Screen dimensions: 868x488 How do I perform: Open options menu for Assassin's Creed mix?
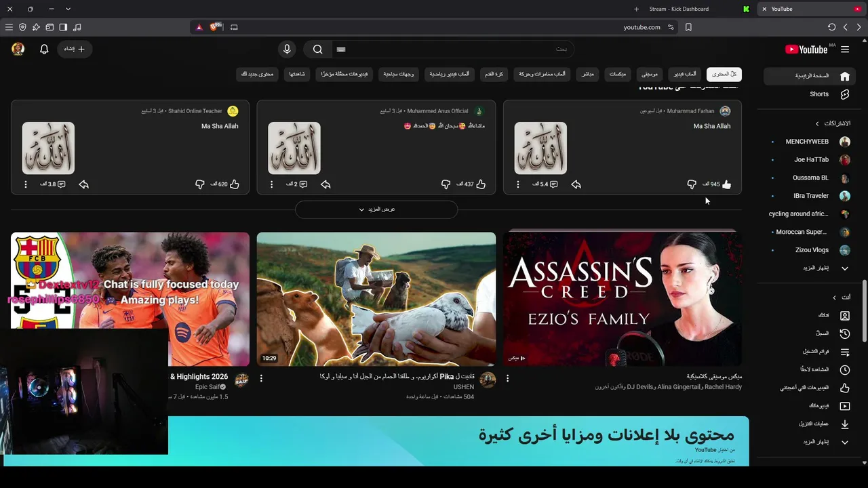pyautogui.click(x=507, y=378)
